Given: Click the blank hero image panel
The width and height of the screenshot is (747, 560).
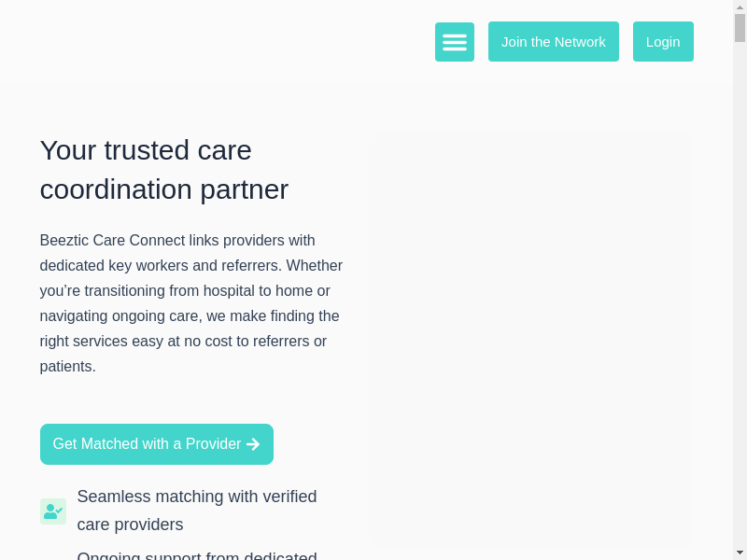Looking at the screenshot, I should point(532,336).
